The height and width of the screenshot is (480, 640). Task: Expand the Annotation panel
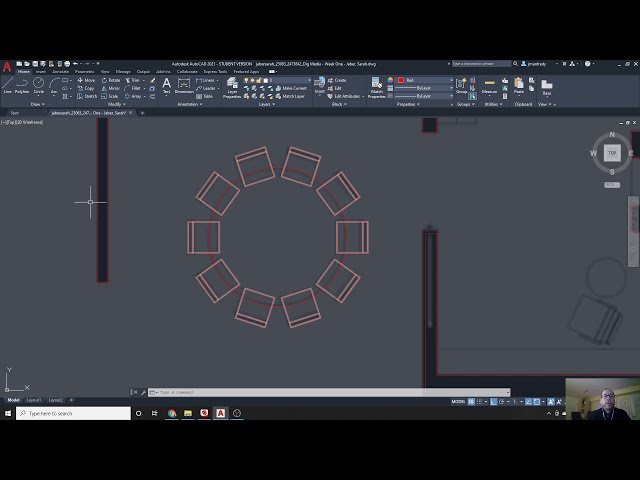[190, 104]
